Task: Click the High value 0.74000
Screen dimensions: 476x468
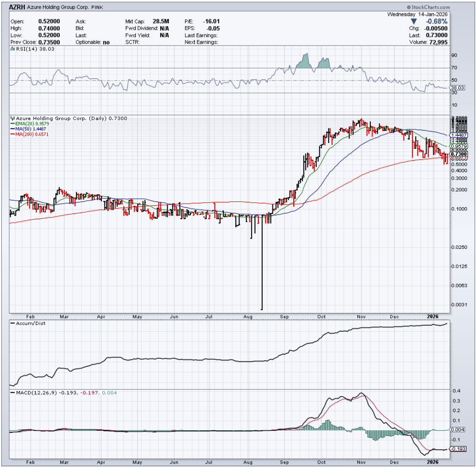Action: (49, 28)
